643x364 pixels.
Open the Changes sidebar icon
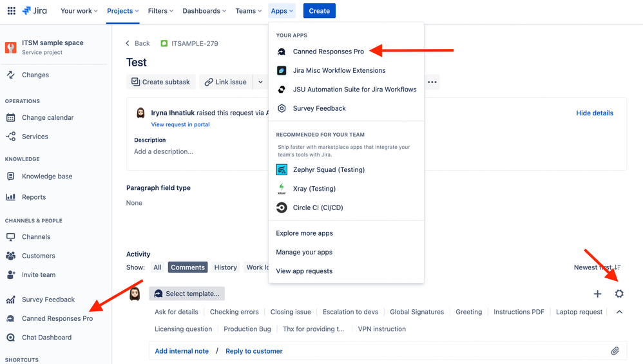(x=11, y=75)
